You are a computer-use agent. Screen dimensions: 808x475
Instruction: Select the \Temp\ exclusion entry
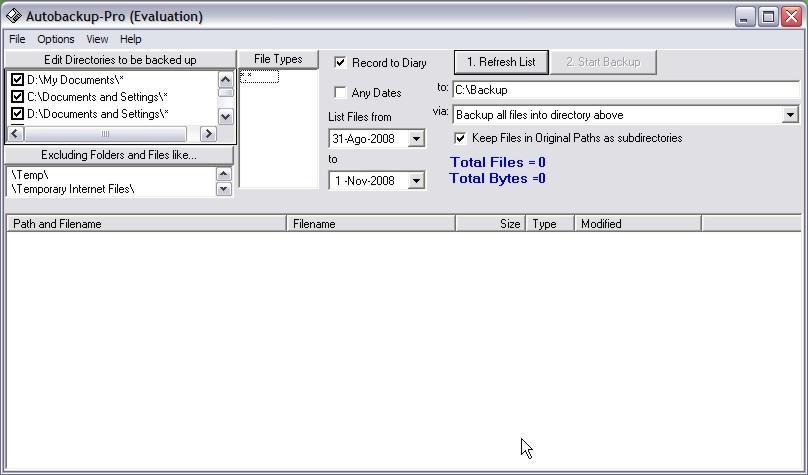30,175
